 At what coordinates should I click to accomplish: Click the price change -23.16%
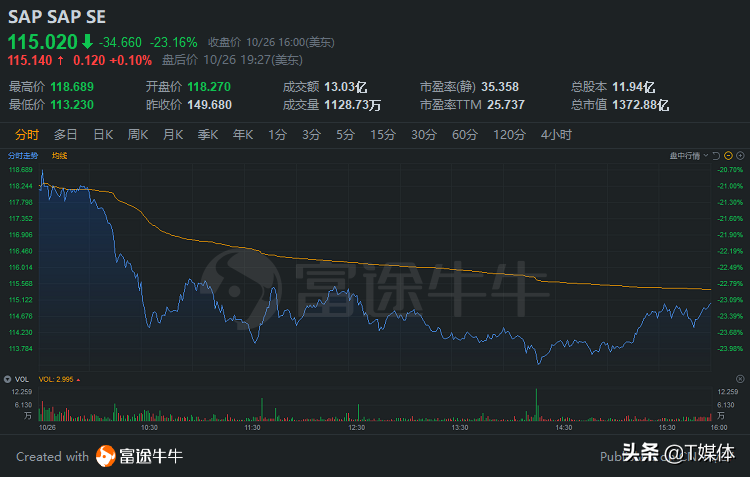tap(174, 43)
